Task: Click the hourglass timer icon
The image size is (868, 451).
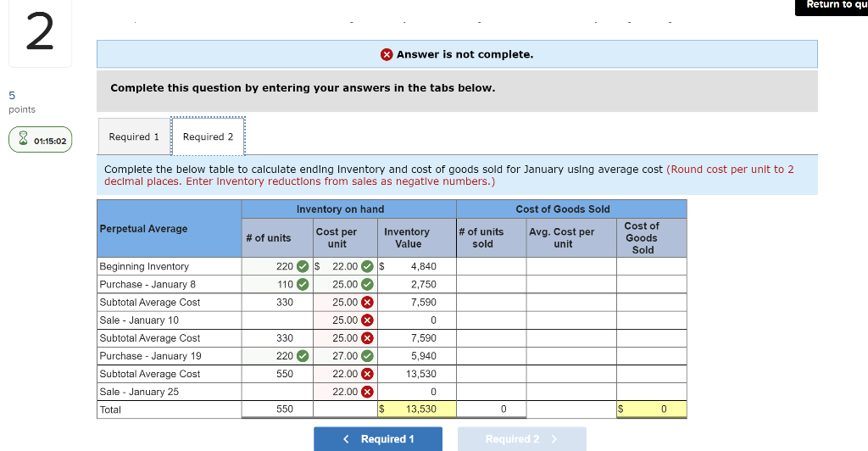Action: coord(23,138)
